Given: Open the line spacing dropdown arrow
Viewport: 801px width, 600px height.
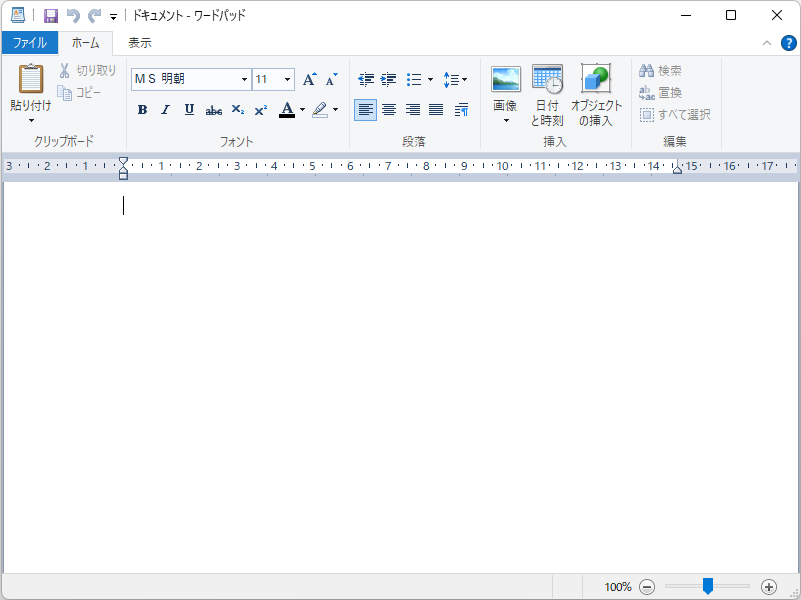Looking at the screenshot, I should (464, 79).
